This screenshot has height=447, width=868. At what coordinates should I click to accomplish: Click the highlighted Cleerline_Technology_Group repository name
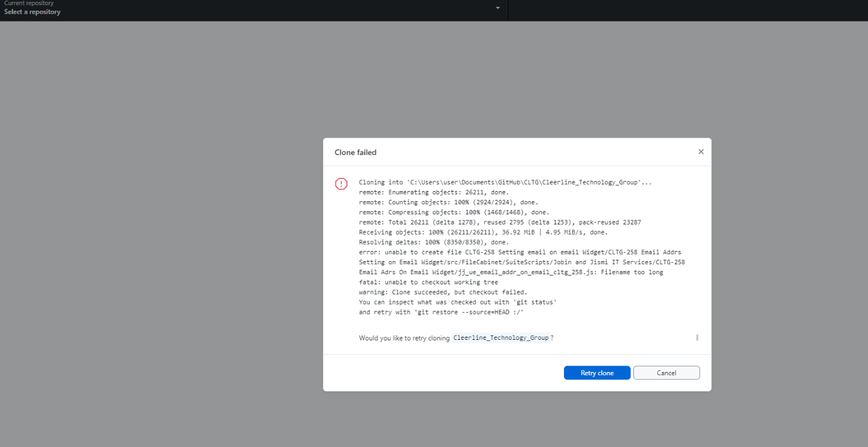(501, 338)
